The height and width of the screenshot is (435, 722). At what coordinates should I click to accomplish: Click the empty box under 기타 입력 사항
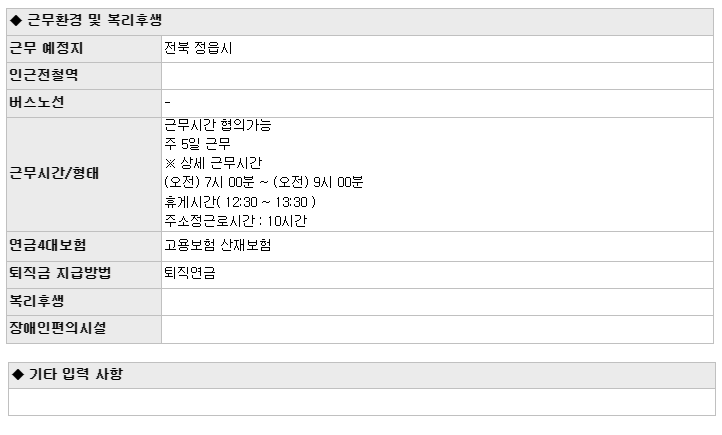[361, 402]
